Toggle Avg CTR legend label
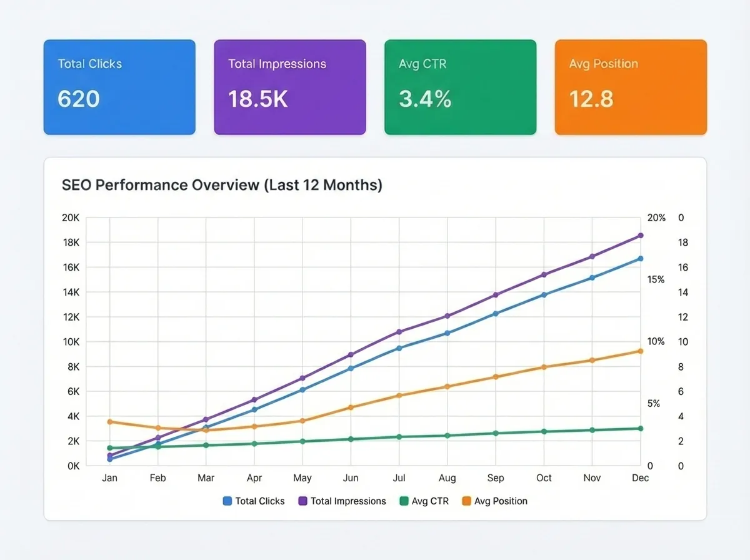750x560 pixels. (x=429, y=501)
